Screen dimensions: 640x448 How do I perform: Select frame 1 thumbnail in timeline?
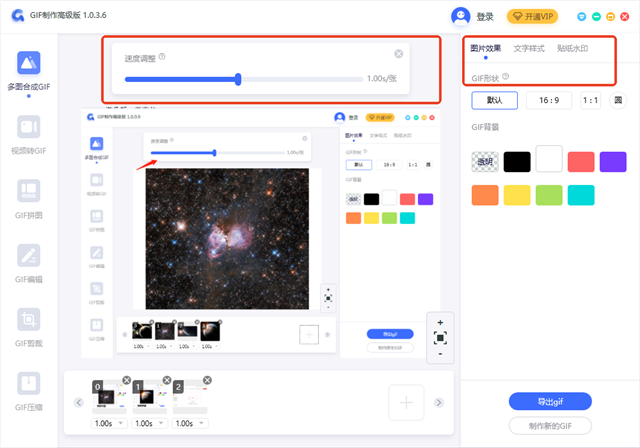(149, 397)
